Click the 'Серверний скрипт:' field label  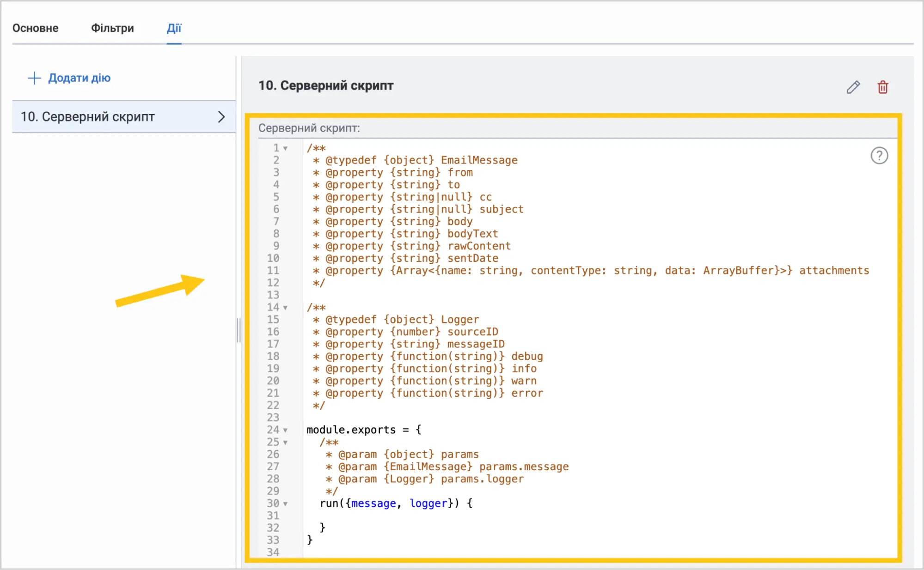pyautogui.click(x=309, y=128)
